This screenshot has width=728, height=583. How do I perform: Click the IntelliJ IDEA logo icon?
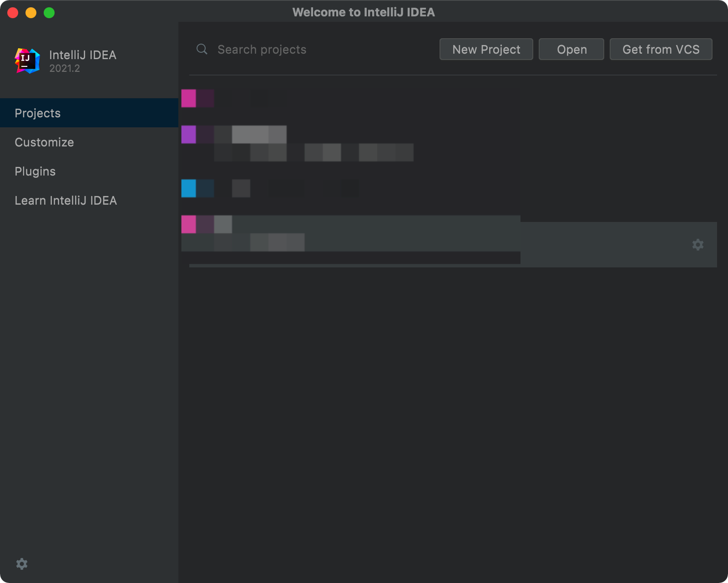click(x=27, y=61)
